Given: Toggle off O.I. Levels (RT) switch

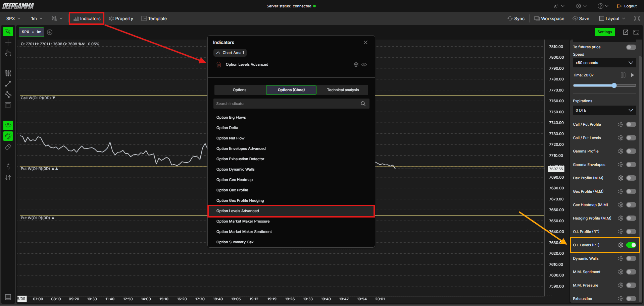Looking at the screenshot, I should 631,245.
